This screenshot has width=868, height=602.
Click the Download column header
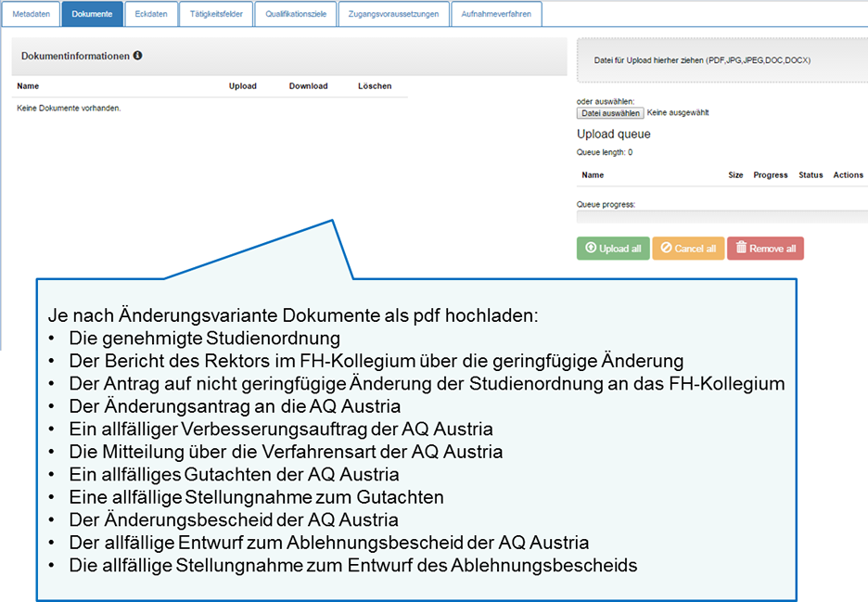click(x=308, y=85)
